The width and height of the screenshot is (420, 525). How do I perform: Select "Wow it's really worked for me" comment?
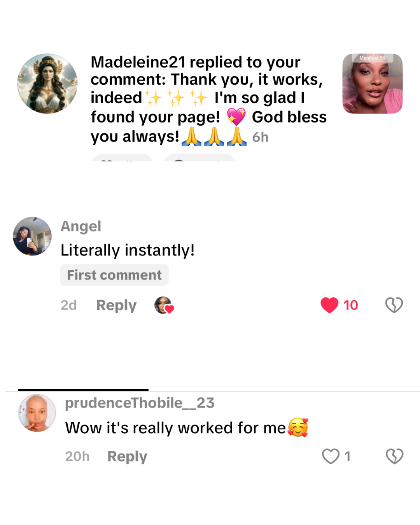coord(176,428)
